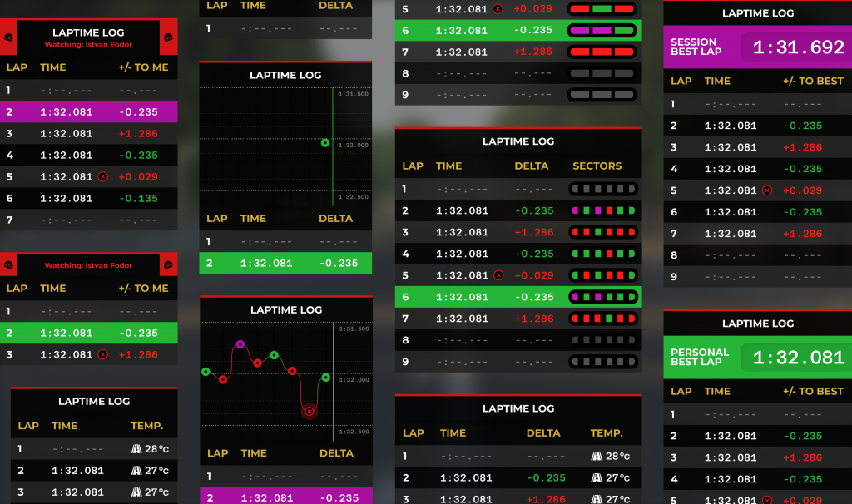Click the six-segment sector bar on green lap 6 row
This screenshot has width=852, height=504.
tap(602, 297)
